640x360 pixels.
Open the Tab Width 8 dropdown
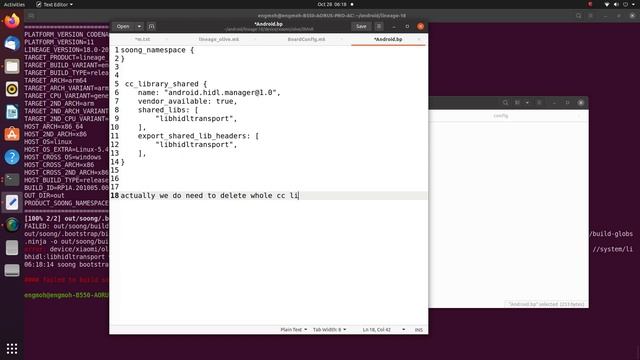coord(329,329)
